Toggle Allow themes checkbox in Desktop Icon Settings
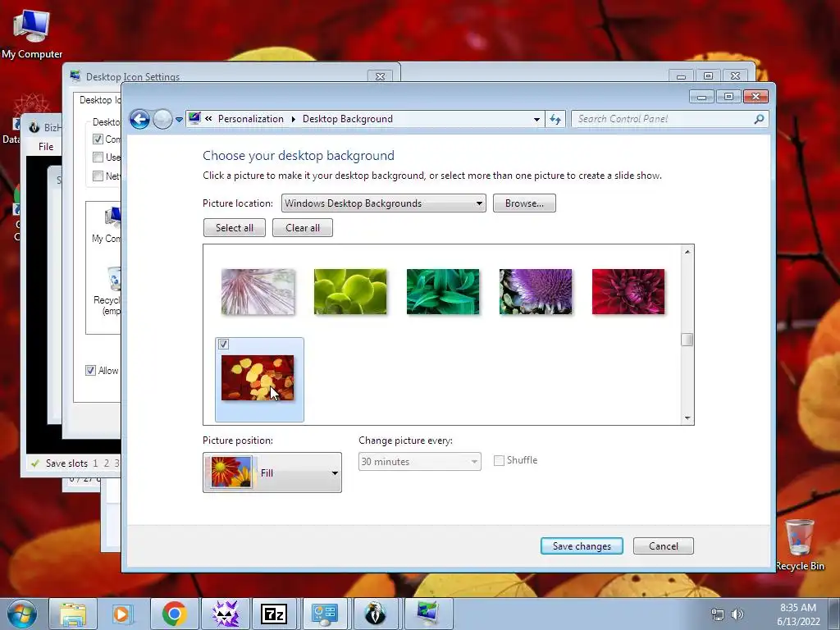Viewport: 840px width, 630px height. coord(90,370)
